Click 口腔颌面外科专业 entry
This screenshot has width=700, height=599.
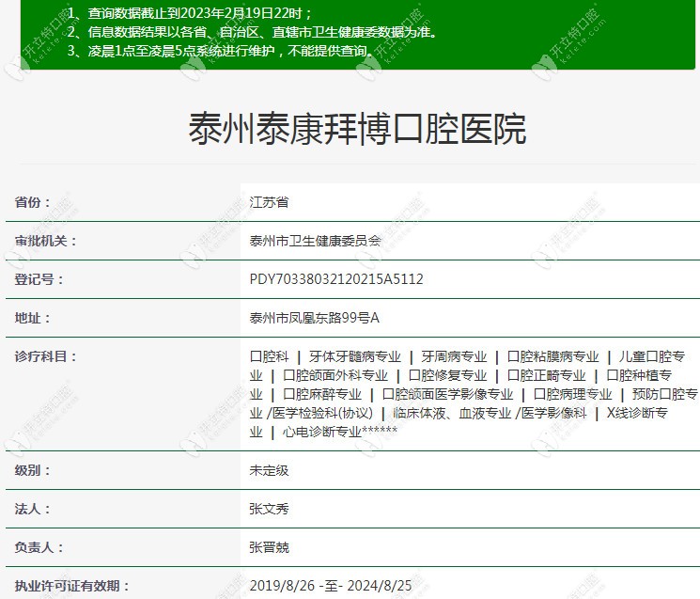335,375
